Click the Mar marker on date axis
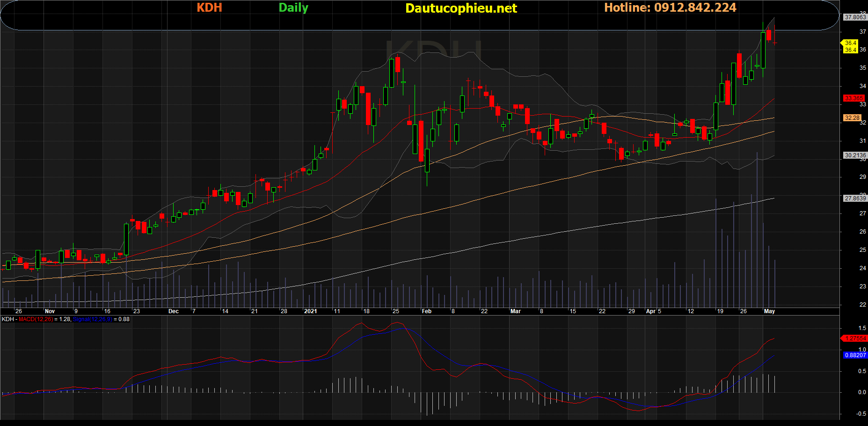Screen dimensions: 868x426 tap(515, 311)
